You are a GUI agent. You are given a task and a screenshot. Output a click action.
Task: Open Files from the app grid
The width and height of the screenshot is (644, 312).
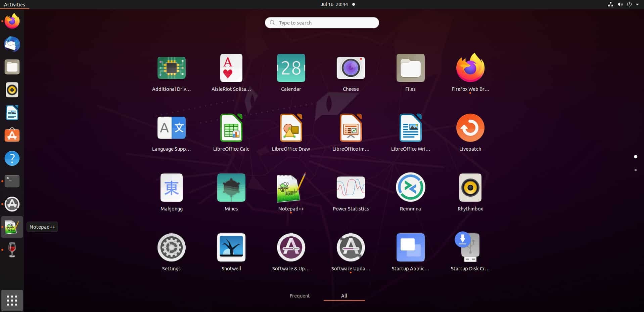point(410,68)
